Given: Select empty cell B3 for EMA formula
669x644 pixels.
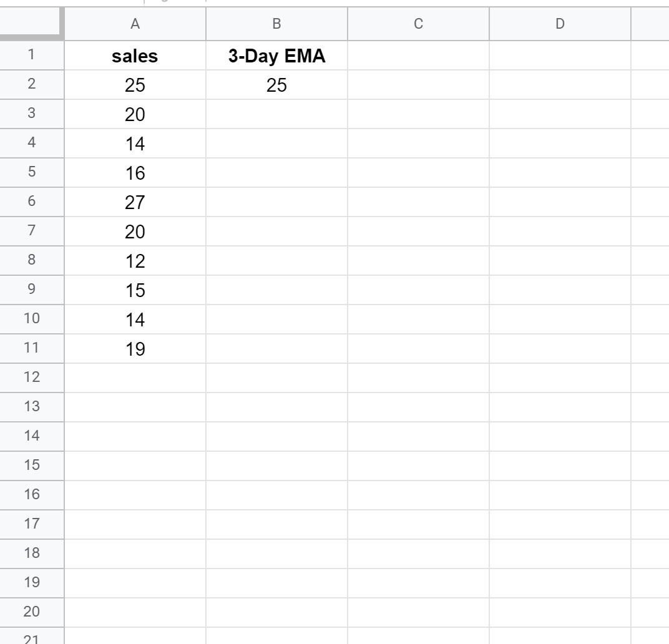Looking at the screenshot, I should (x=276, y=115).
